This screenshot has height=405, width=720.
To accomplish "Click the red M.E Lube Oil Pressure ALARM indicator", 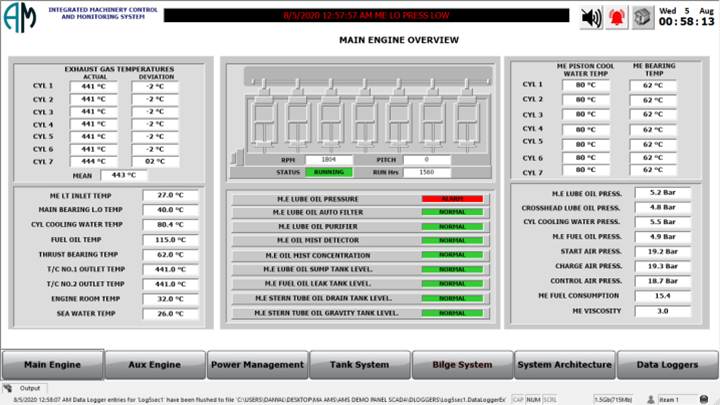I will pyautogui.click(x=452, y=199).
